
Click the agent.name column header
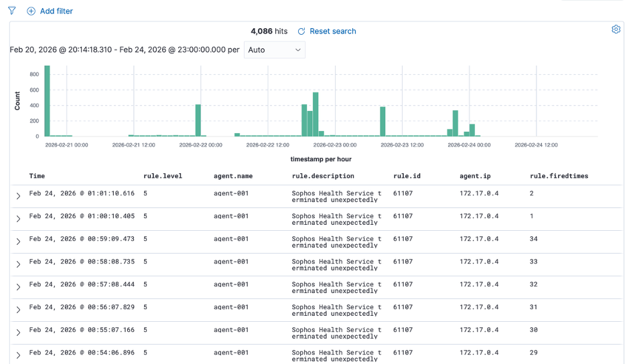[x=233, y=176]
